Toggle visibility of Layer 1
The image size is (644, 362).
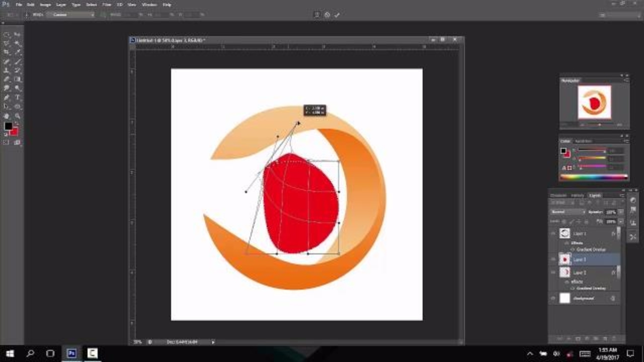pos(553,234)
